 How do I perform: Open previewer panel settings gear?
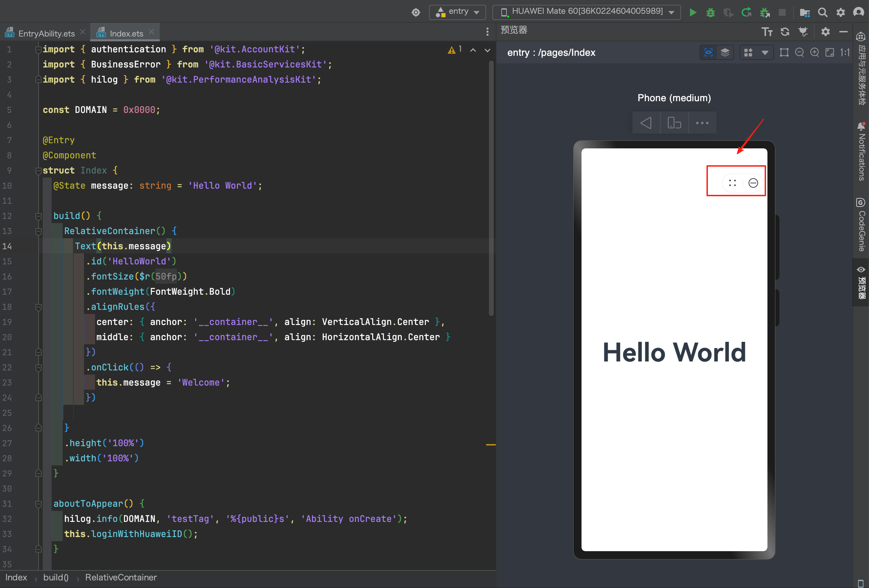click(825, 32)
